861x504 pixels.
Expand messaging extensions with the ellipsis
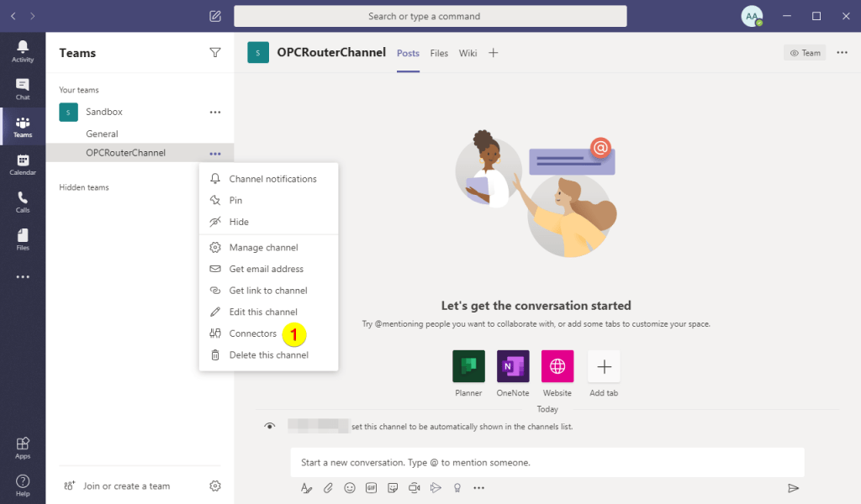(479, 487)
